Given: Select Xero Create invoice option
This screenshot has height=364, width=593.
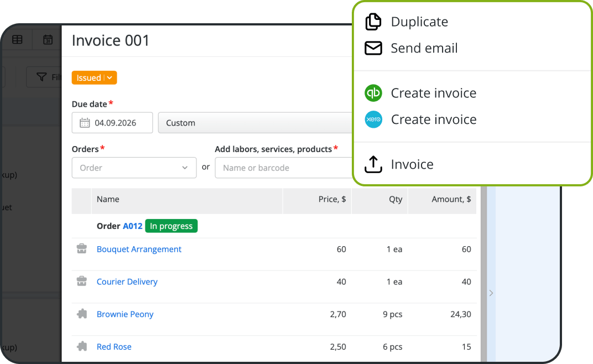Looking at the screenshot, I should tap(433, 119).
